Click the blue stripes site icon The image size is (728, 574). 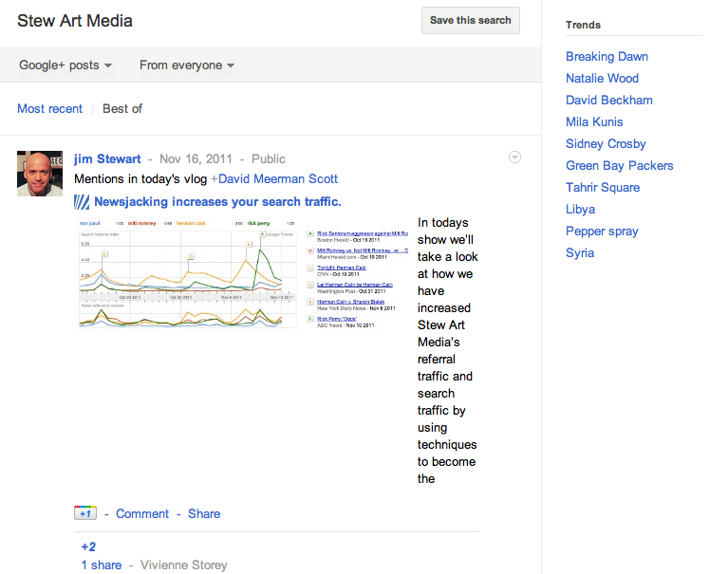[x=82, y=202]
